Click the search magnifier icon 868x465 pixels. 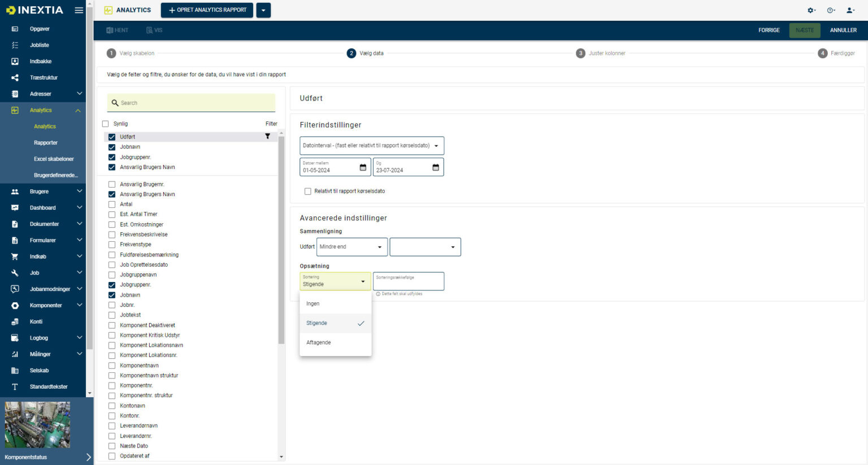click(115, 103)
